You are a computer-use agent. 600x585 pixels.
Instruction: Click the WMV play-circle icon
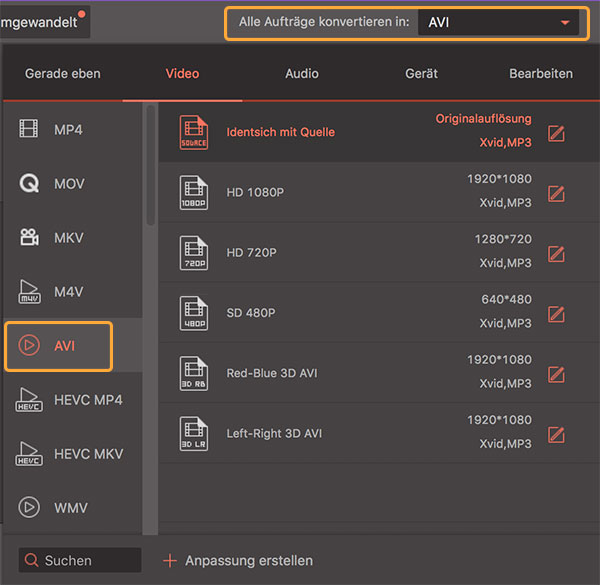(29, 507)
